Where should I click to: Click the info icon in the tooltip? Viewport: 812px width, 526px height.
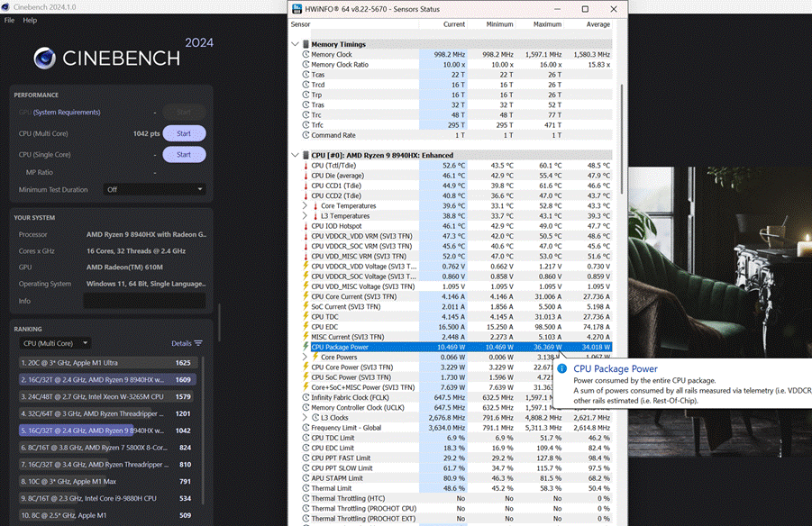(562, 368)
